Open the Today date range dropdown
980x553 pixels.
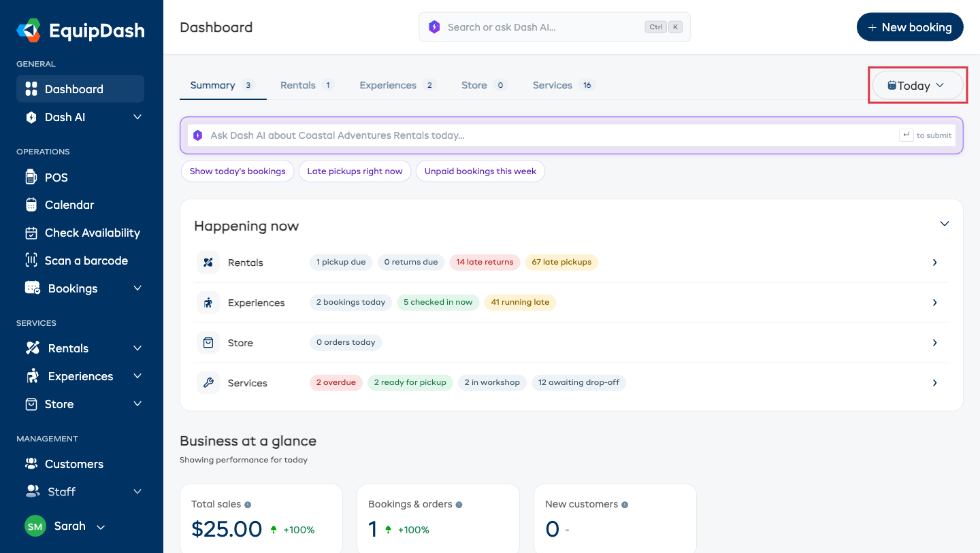tap(917, 86)
